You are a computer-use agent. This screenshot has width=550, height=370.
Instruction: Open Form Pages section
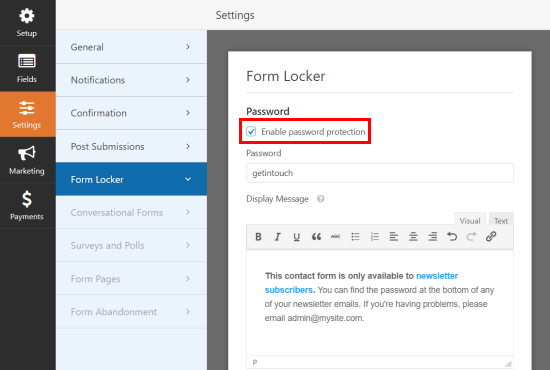pos(132,278)
